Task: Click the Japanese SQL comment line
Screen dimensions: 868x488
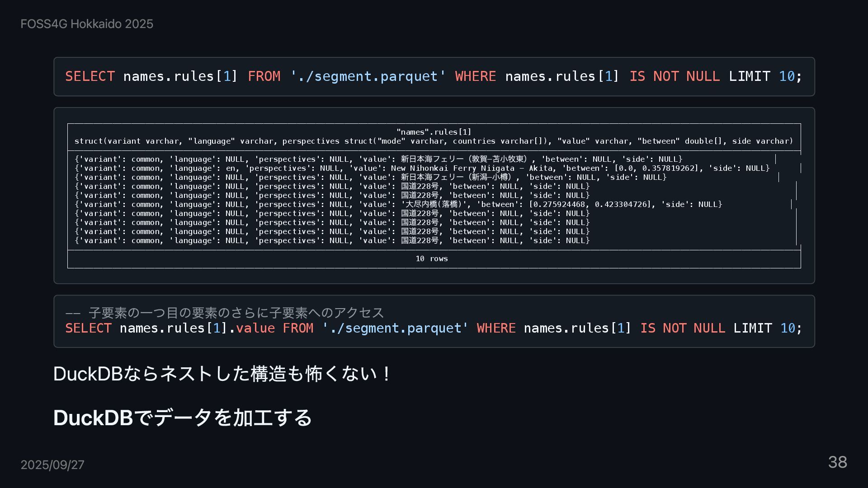Action: (x=225, y=313)
